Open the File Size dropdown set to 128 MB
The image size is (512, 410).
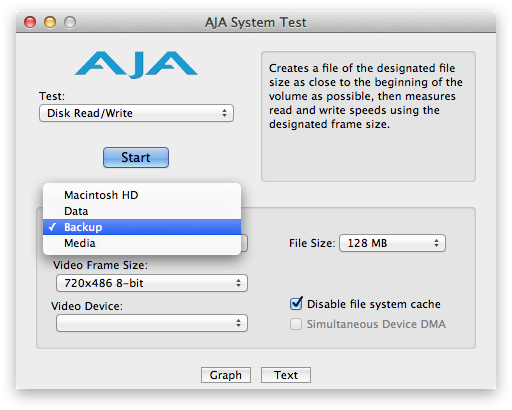click(x=392, y=243)
